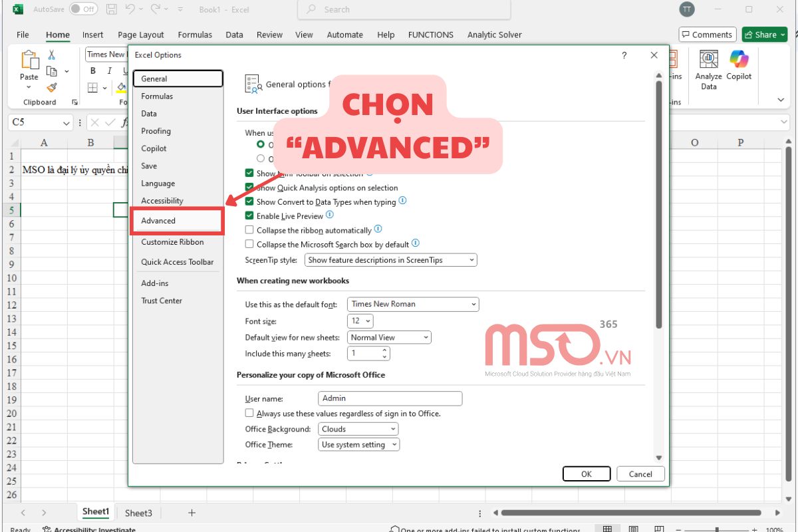Click the Paste clipboard icon
This screenshot has width=798, height=532.
pos(29,61)
